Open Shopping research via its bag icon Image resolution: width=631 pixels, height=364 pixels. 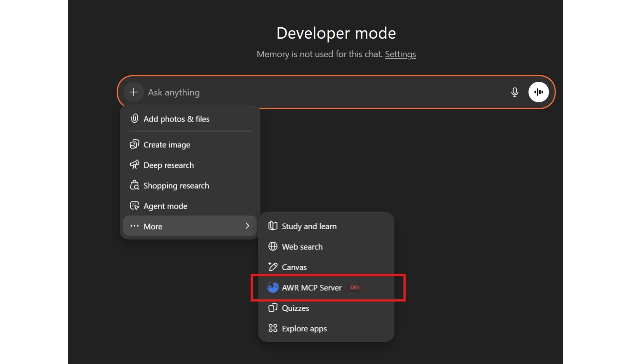(134, 185)
